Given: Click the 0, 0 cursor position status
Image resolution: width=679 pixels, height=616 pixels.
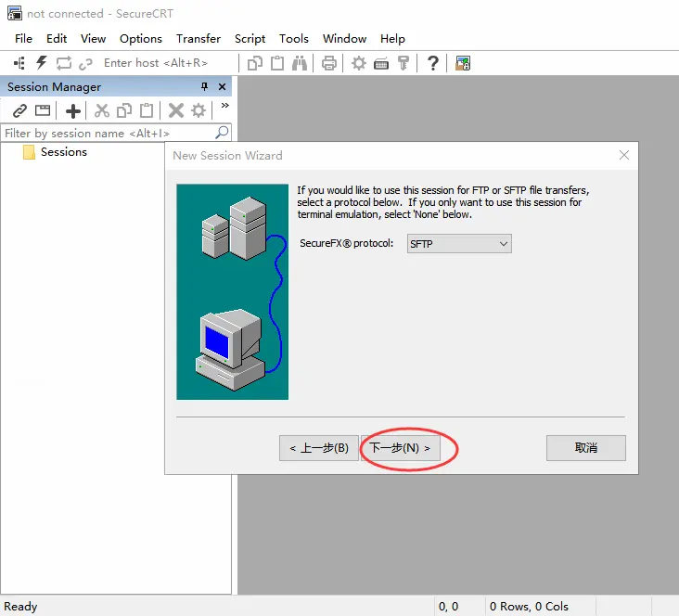Looking at the screenshot, I should [448, 606].
